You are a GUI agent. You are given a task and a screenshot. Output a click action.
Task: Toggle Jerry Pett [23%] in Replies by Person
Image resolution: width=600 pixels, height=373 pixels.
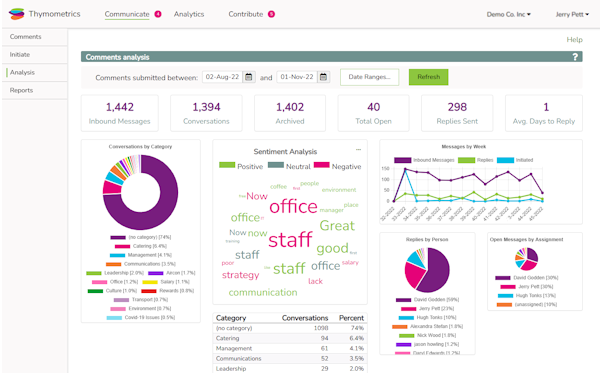[427, 308]
